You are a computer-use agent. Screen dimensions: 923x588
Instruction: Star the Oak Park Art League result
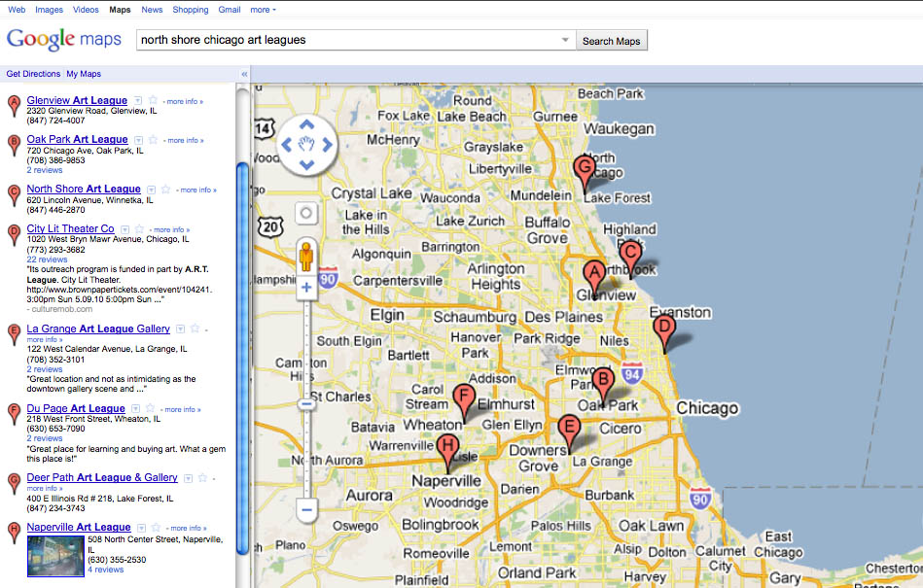pyautogui.click(x=153, y=139)
